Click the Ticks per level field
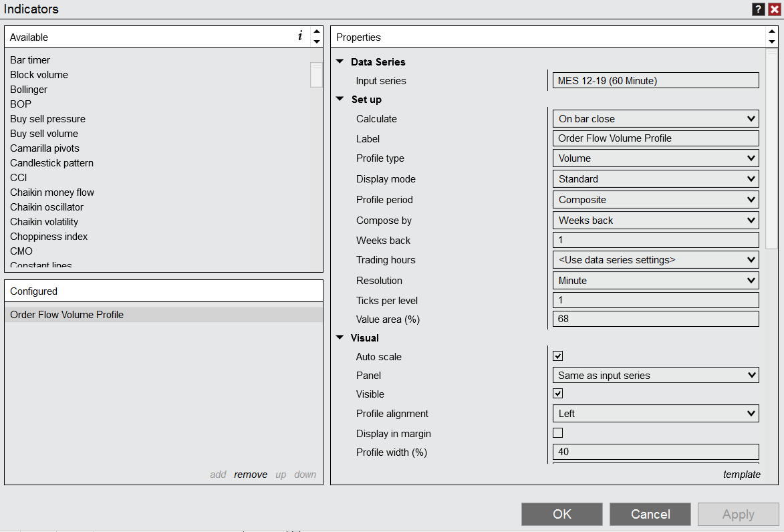The width and height of the screenshot is (784, 532). coord(656,300)
